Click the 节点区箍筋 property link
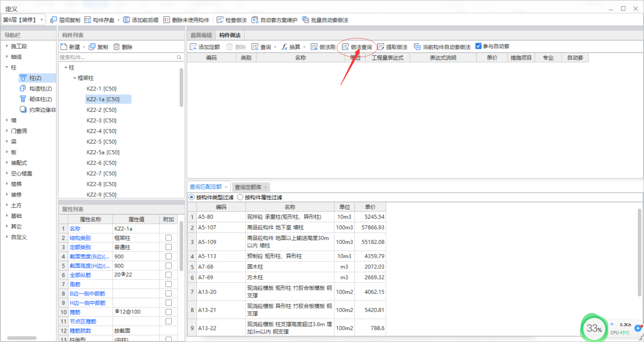The image size is (644, 342). (x=83, y=321)
